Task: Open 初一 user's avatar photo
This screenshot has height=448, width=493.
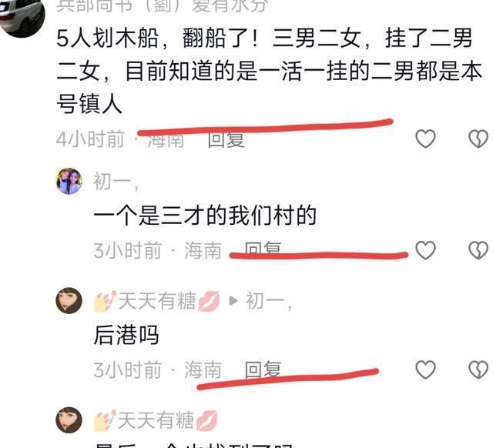Action: [x=69, y=181]
